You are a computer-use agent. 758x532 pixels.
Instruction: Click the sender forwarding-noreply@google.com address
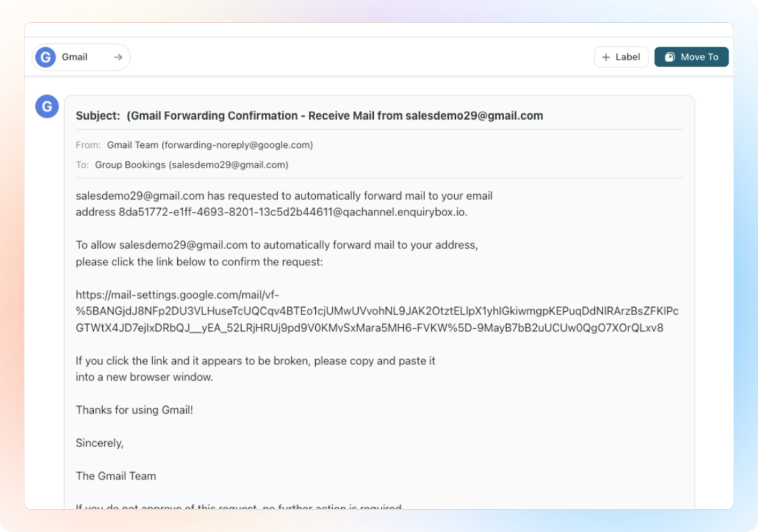[x=238, y=145]
